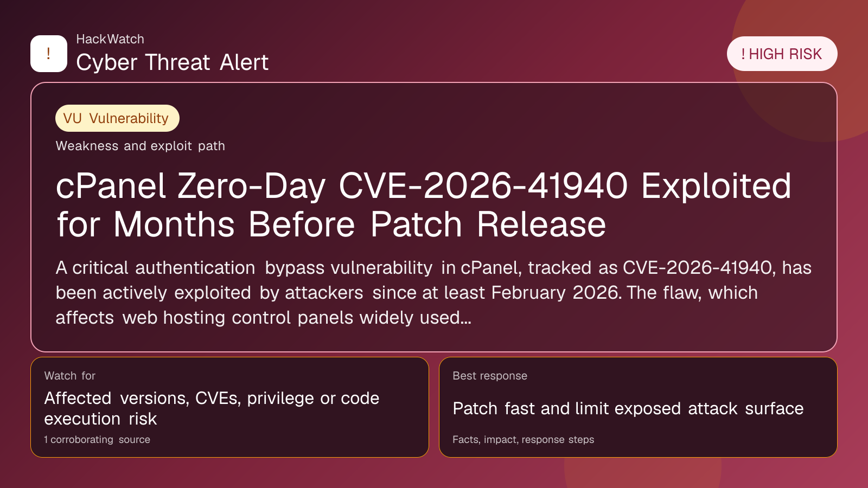868x488 pixels.
Task: Click 'Patch fast and limit exposed attack surface'
Action: pyautogui.click(x=628, y=408)
